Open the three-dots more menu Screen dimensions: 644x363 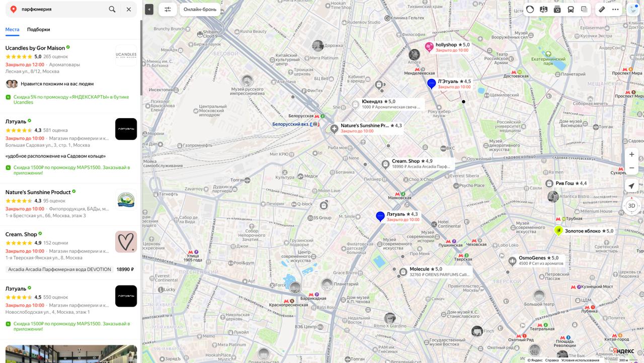615,9
